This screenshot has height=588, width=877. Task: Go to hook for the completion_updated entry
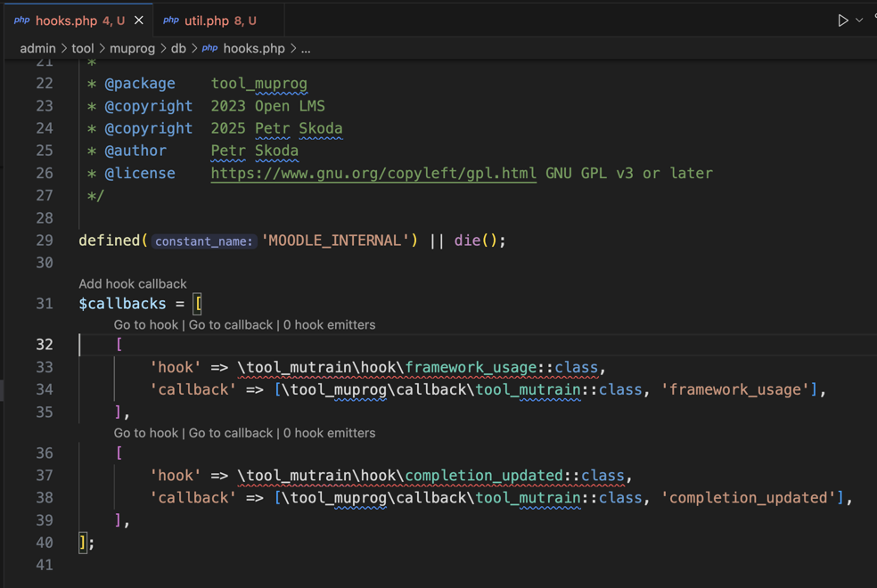point(146,433)
